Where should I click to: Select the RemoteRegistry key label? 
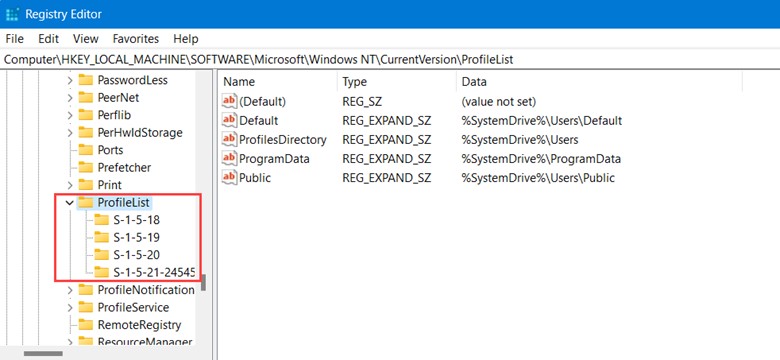point(139,325)
